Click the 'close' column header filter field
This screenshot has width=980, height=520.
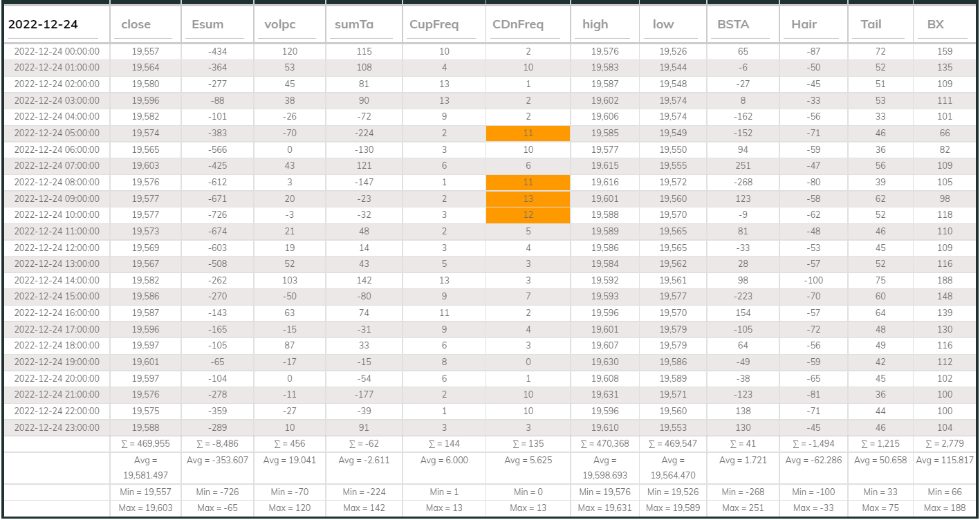point(145,25)
